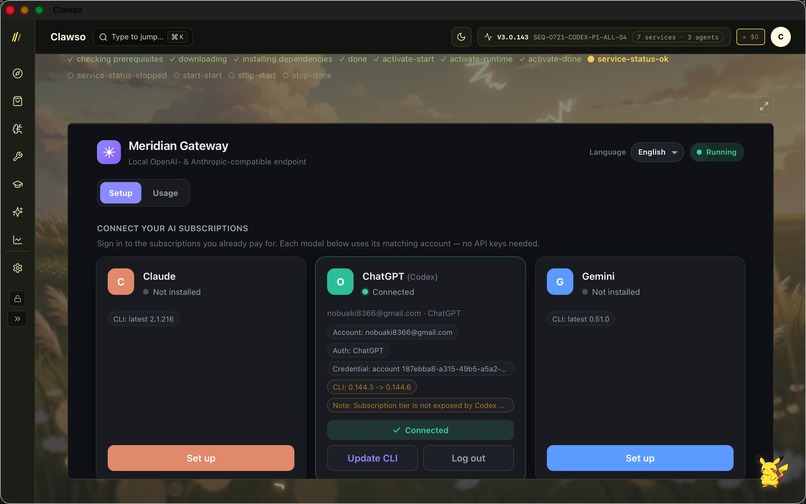Screen dimensions: 806x504
Task: Open the sparkles icon in sidebar
Action: click(x=17, y=212)
